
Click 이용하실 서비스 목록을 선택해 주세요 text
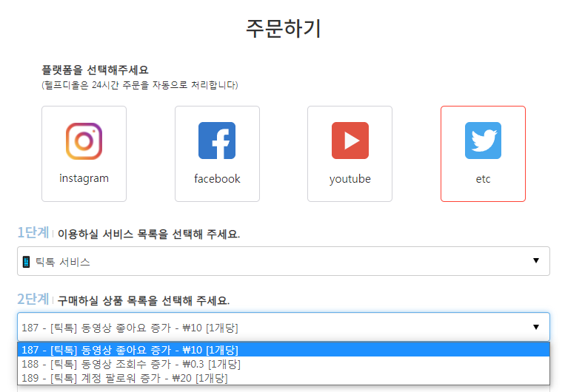point(149,234)
